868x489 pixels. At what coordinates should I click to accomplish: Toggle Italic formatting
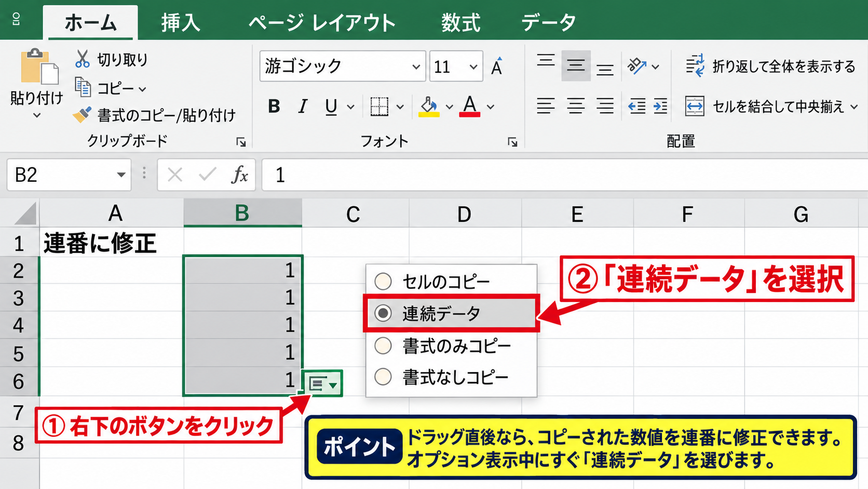[x=303, y=107]
